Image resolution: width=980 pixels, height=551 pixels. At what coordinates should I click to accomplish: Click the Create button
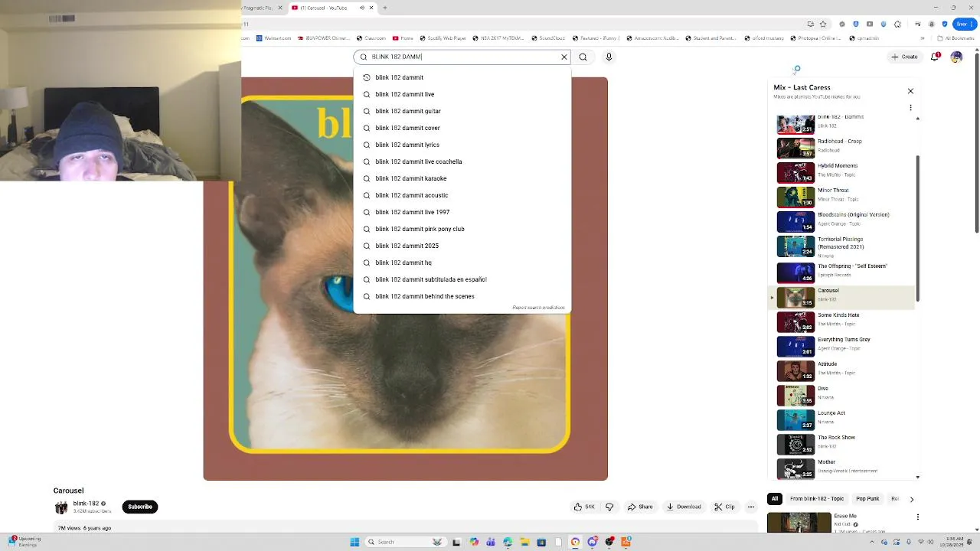point(904,57)
